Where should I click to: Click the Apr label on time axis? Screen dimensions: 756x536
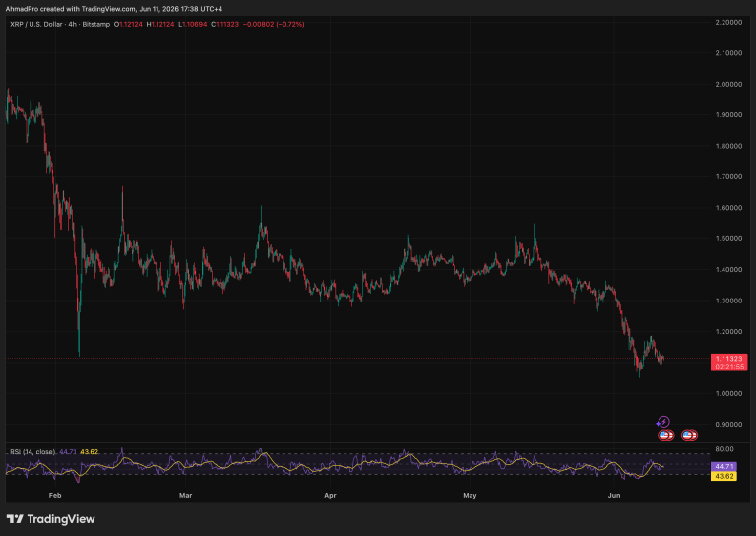pos(330,495)
